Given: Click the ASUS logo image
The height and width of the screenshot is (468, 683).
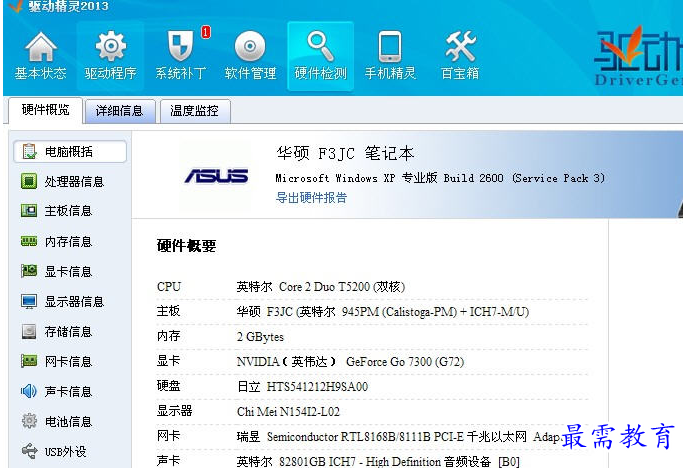Looking at the screenshot, I should 216,176.
